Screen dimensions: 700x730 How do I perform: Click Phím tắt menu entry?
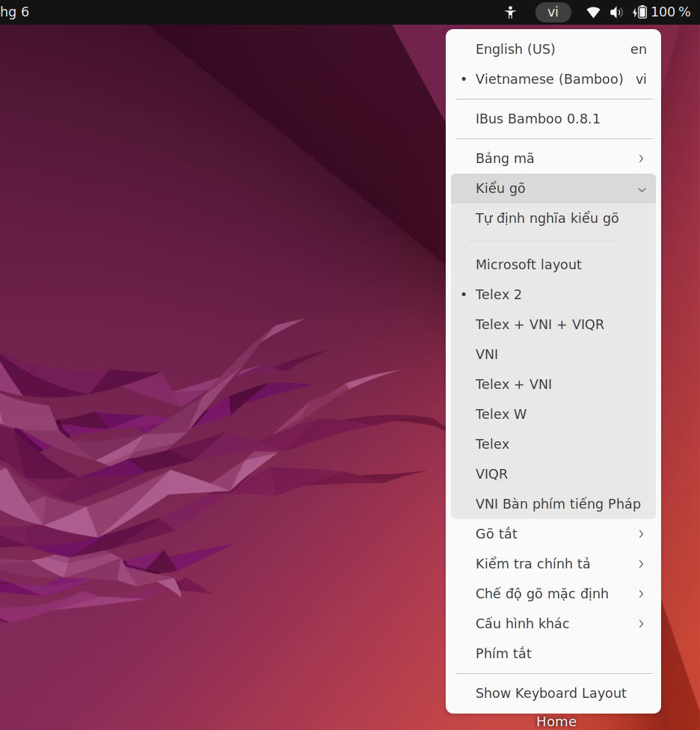[x=553, y=654]
